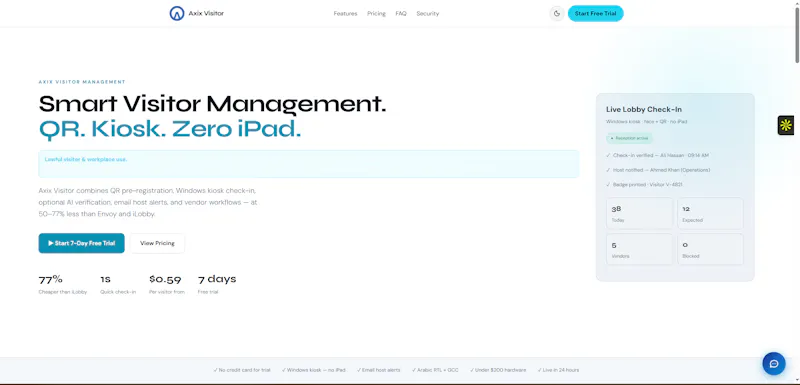The height and width of the screenshot is (385, 800).
Task: Click the 1s Quick check-in stat
Action: point(118,285)
